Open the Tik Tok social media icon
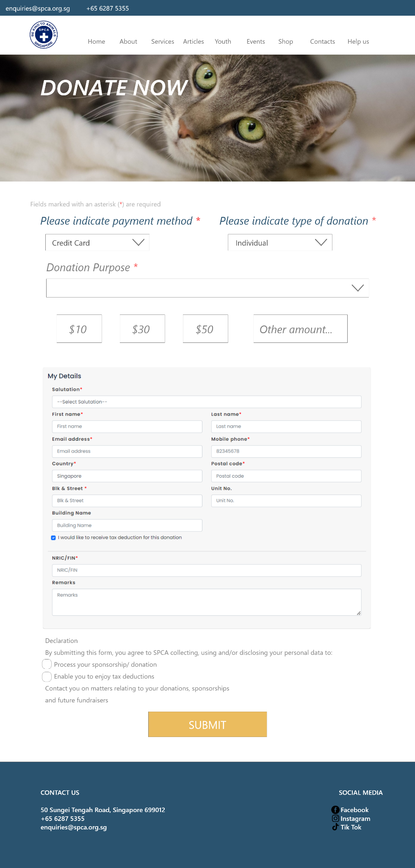The height and width of the screenshot is (868, 415). click(335, 827)
